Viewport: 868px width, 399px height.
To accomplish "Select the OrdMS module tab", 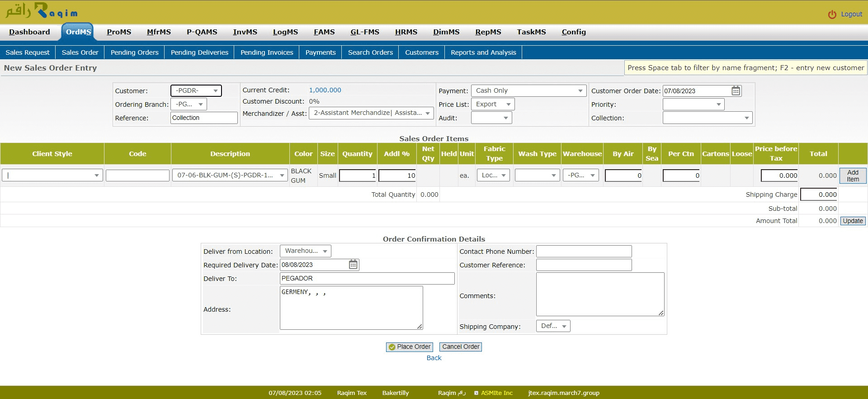I will [78, 32].
